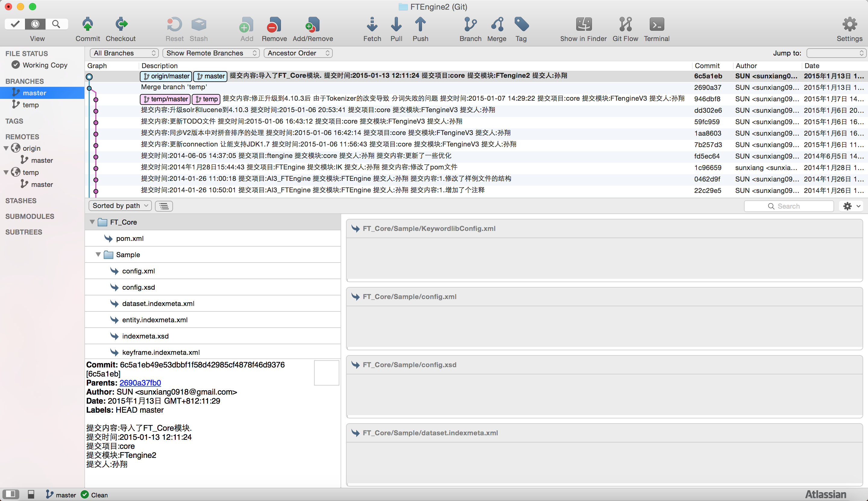Fetch from remote using toolbar icon
Image resolution: width=868 pixels, height=501 pixels.
(x=372, y=25)
